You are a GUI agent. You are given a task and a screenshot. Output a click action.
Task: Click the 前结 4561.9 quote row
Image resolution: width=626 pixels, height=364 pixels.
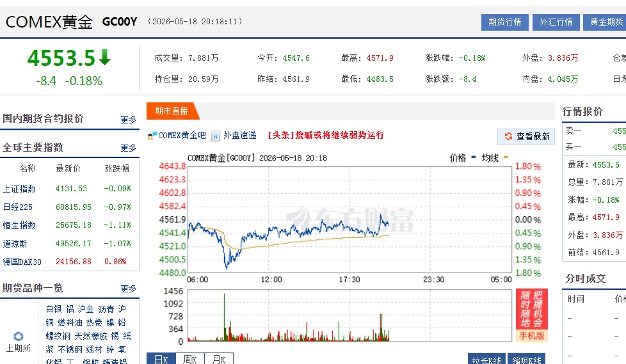coord(594,253)
